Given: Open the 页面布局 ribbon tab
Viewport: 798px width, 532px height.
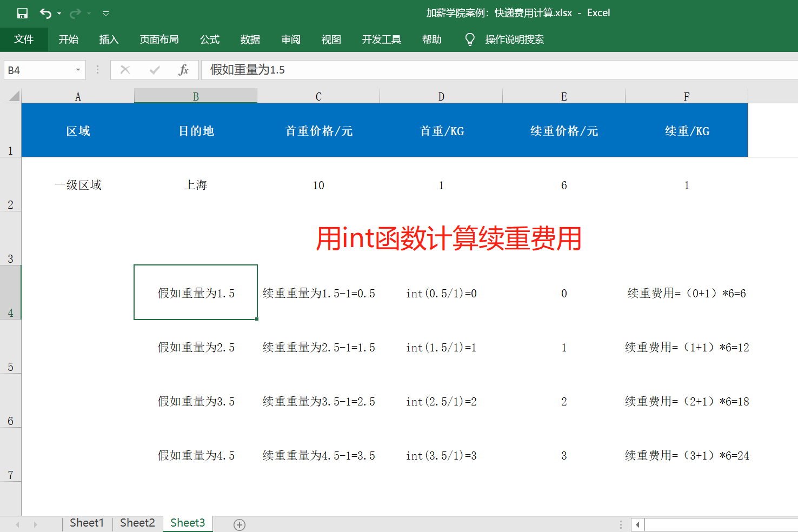Looking at the screenshot, I should 159,39.
